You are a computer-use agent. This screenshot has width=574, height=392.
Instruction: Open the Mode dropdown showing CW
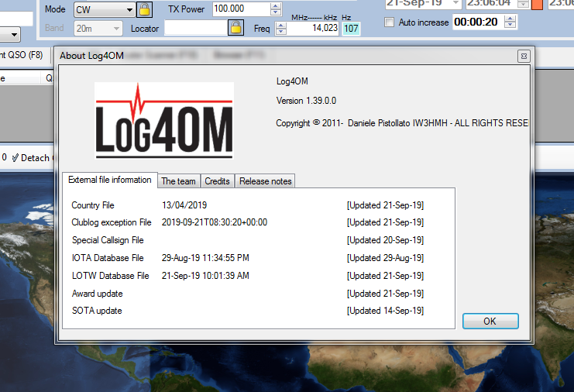(104, 10)
